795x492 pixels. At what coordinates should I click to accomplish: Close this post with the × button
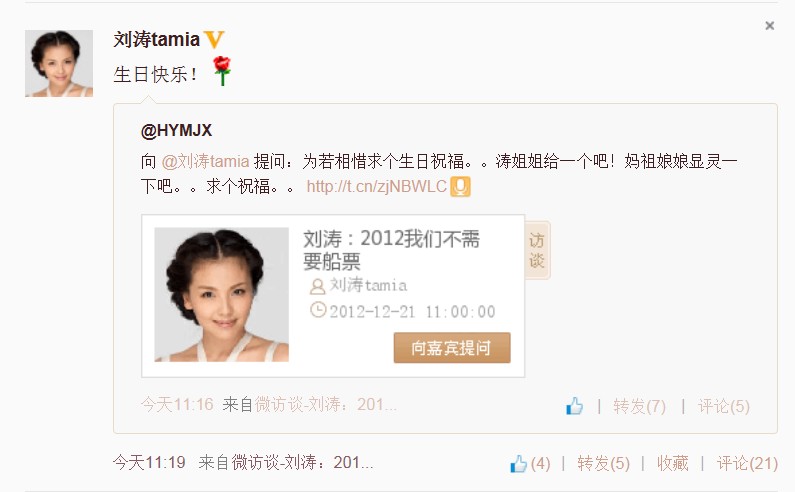[769, 26]
